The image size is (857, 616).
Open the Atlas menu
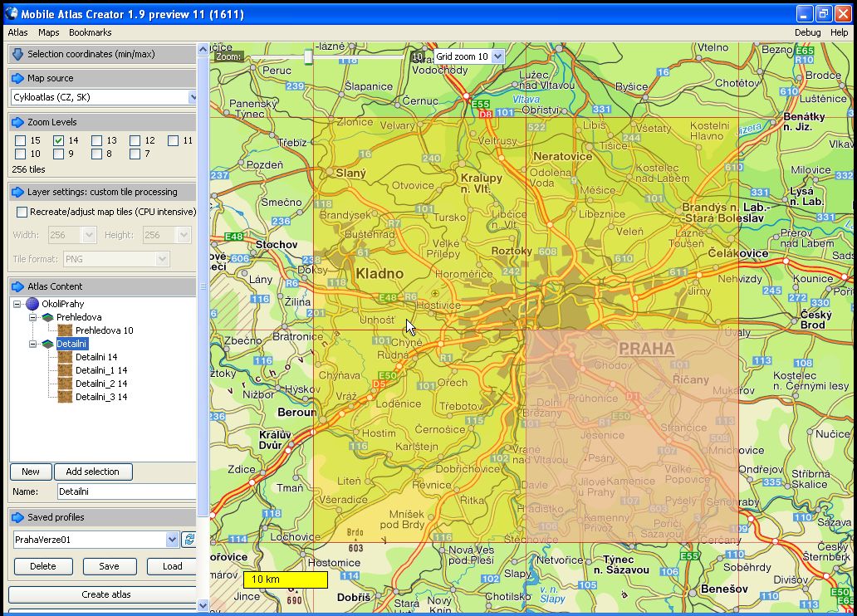pos(17,32)
